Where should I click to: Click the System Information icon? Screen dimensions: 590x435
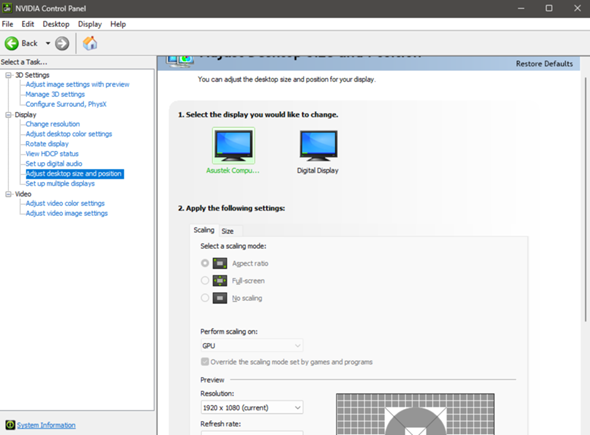coord(10,425)
